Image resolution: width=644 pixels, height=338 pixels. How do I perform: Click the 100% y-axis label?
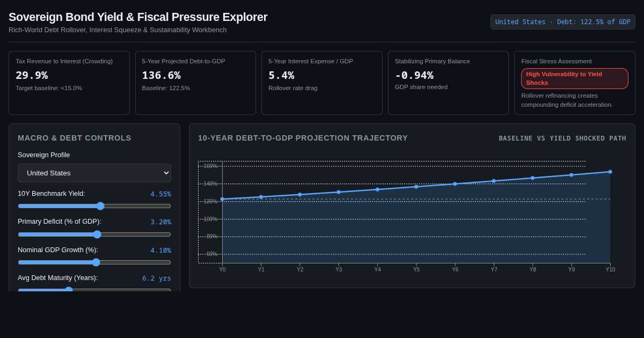tap(210, 219)
